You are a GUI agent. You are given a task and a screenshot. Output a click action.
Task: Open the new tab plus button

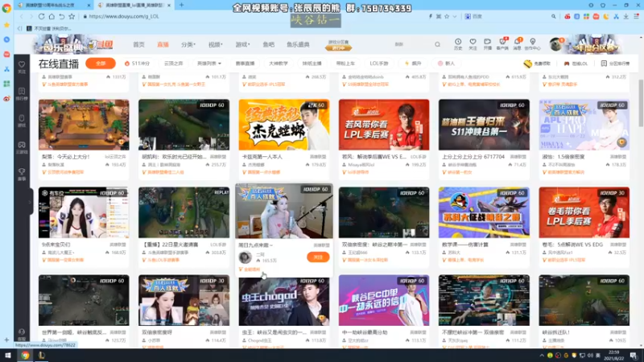pyautogui.click(x=182, y=6)
